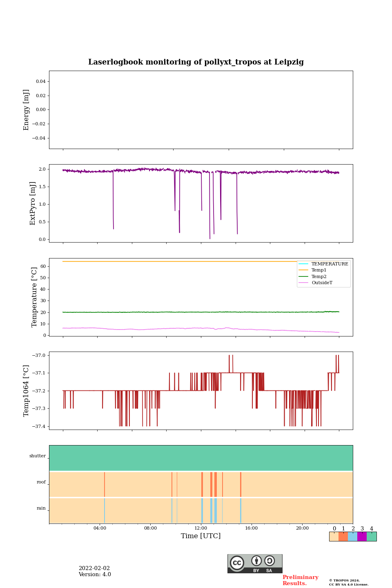
Task: Select the light blue swatch for value 2
Action: [353, 537]
